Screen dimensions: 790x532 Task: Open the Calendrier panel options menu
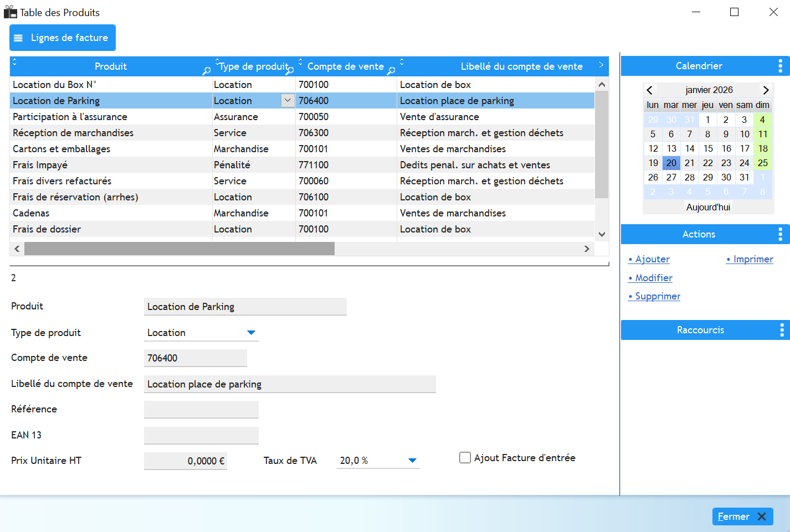click(x=780, y=66)
